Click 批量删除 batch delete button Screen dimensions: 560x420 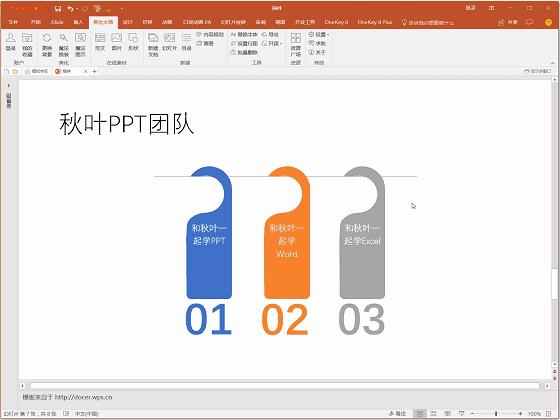tap(244, 52)
